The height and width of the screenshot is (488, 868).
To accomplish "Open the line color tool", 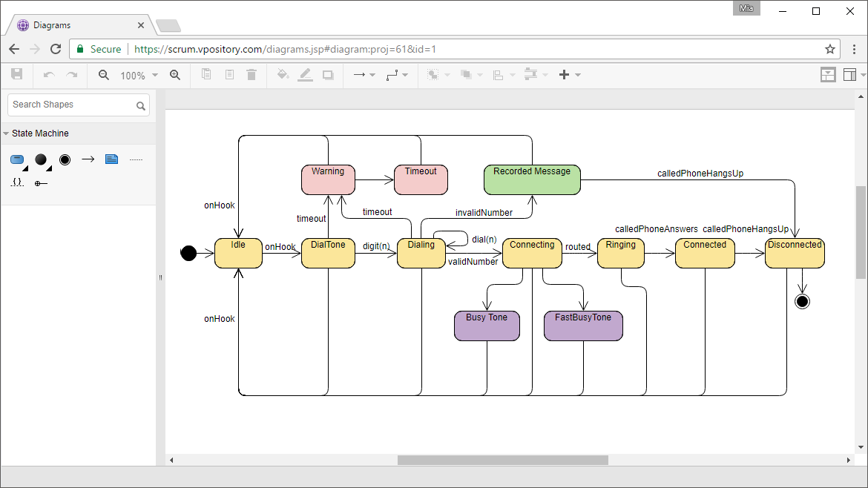I will pos(305,75).
